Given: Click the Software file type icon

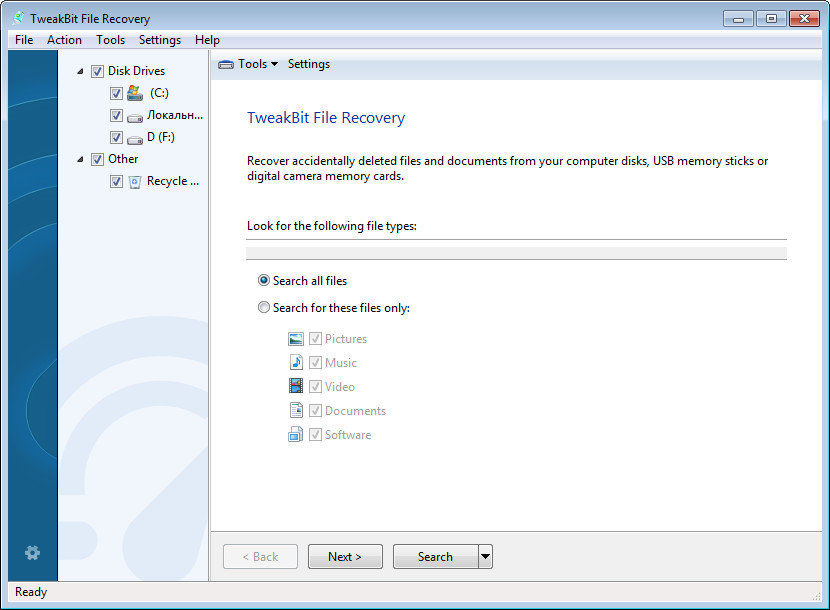Looking at the screenshot, I should (x=296, y=434).
